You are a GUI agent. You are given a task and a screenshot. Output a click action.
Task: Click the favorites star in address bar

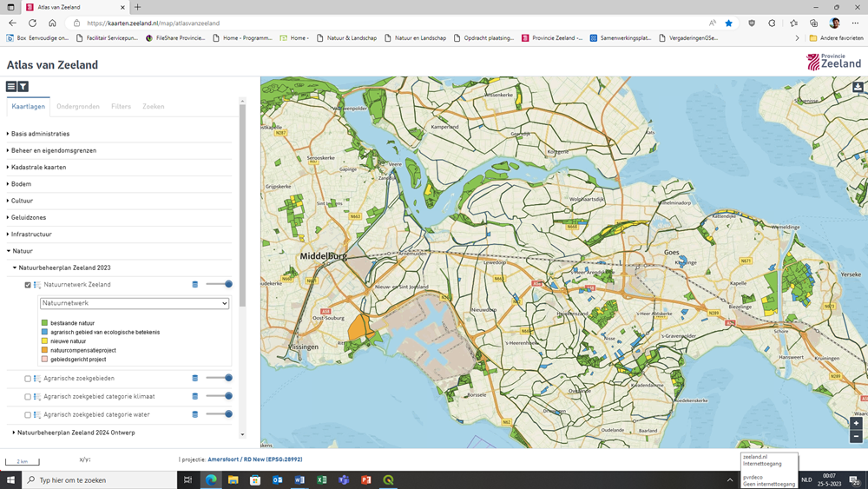pos(728,23)
